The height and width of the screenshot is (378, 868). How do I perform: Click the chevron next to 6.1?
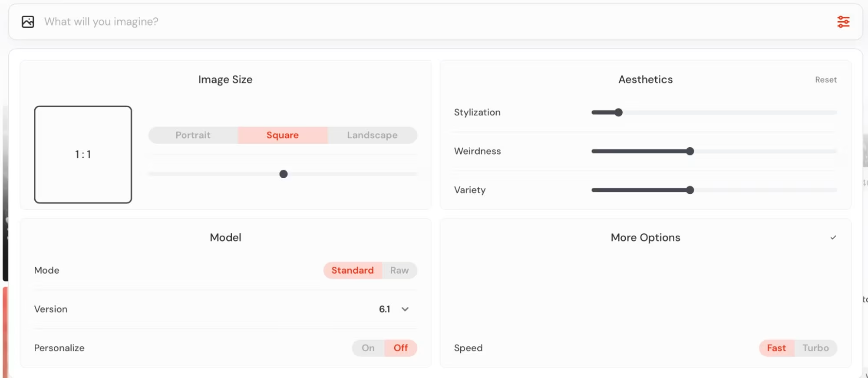[x=405, y=309]
